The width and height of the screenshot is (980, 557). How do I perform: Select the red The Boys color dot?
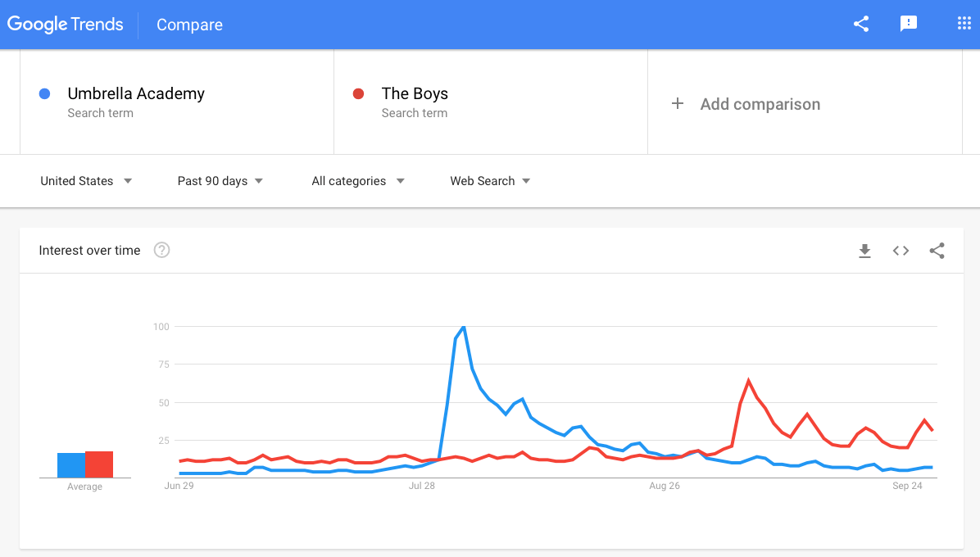(x=358, y=93)
